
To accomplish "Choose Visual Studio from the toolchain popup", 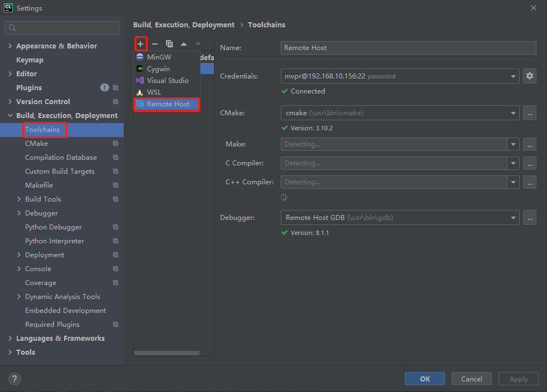I will (x=167, y=81).
